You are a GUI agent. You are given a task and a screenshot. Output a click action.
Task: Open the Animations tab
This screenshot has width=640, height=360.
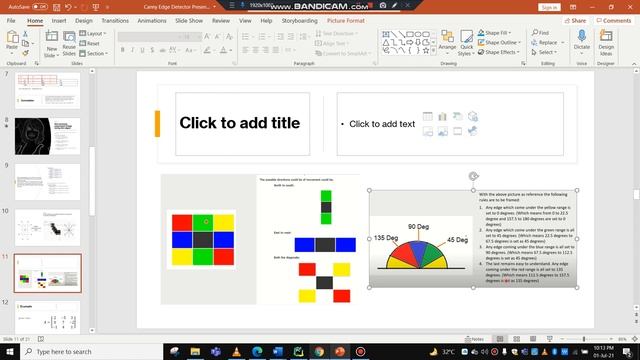[x=152, y=20]
